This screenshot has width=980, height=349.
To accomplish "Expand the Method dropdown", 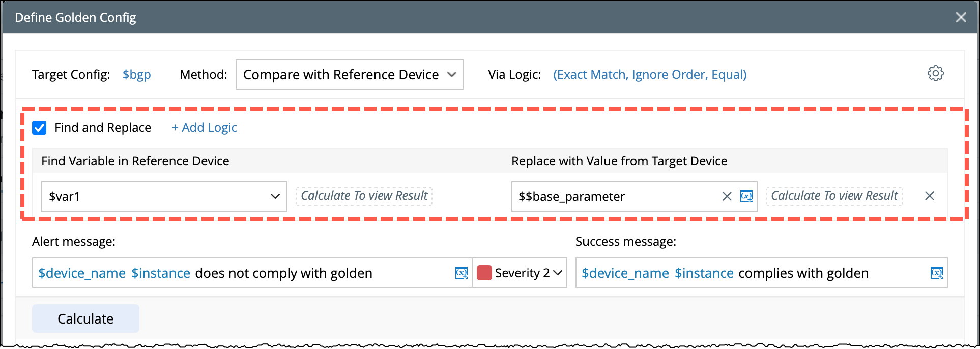I will pyautogui.click(x=350, y=74).
